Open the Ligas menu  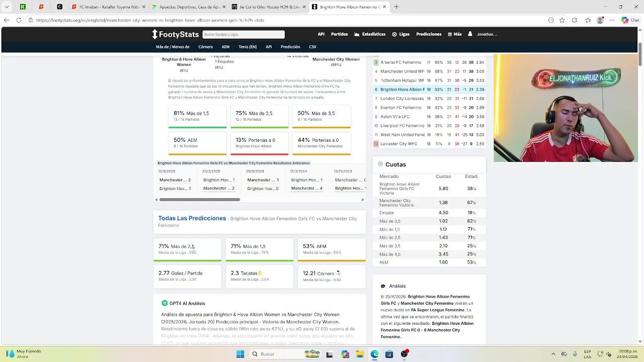tap(401, 34)
